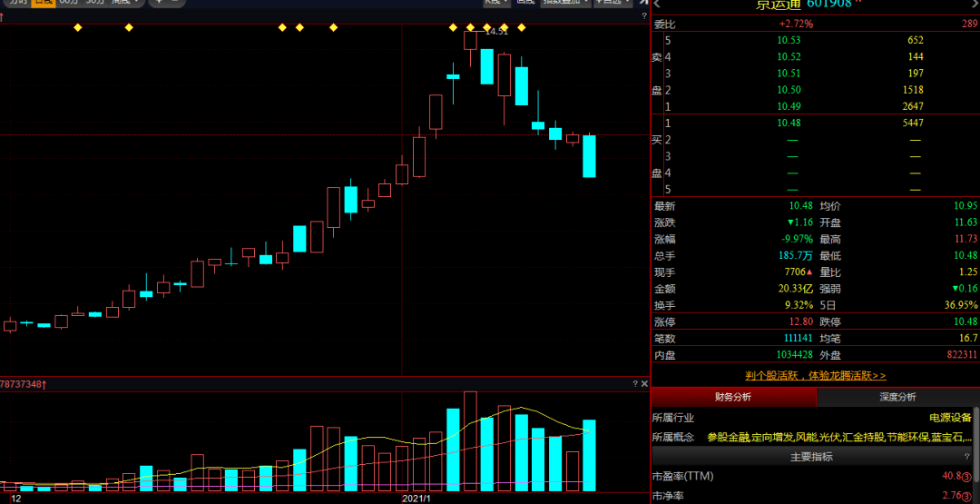Click the 量比 value 1.25
This screenshot has width=980, height=504.
click(x=968, y=272)
